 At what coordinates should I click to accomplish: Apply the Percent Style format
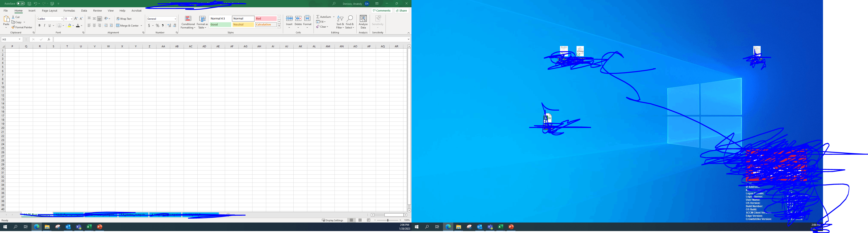click(157, 25)
